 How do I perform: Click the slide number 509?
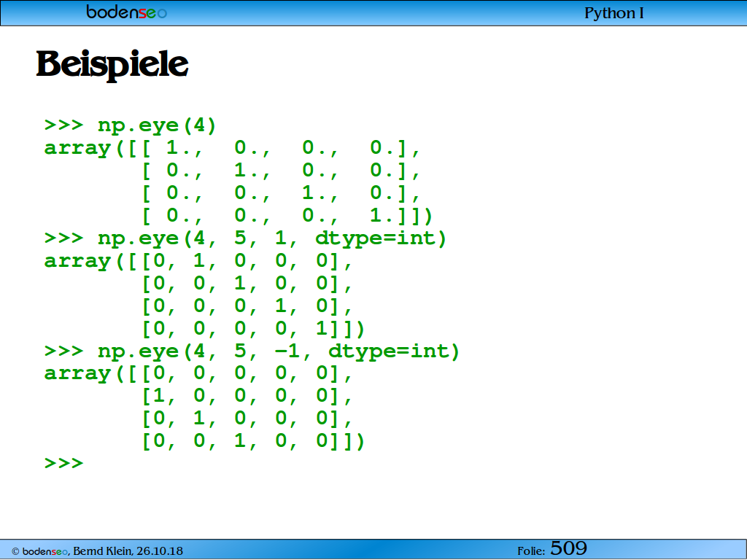[568, 548]
